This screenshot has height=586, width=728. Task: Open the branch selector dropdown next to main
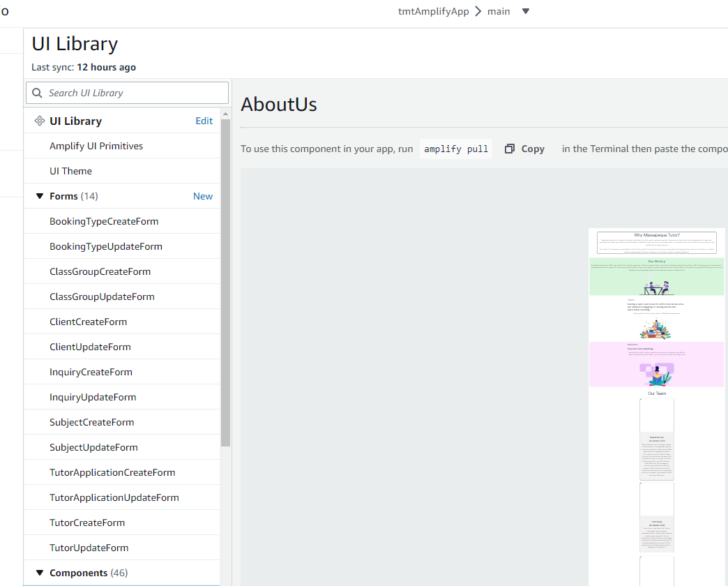(x=525, y=11)
